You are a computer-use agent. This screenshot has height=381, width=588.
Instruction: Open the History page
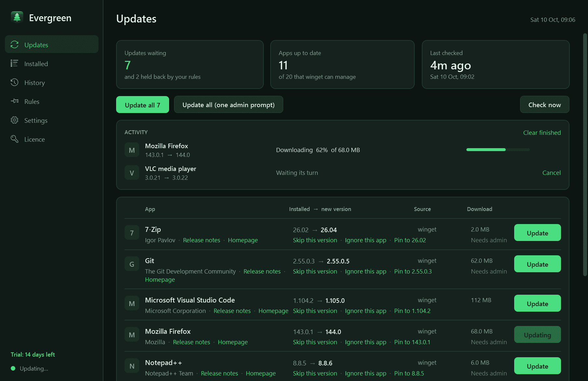pos(52,82)
